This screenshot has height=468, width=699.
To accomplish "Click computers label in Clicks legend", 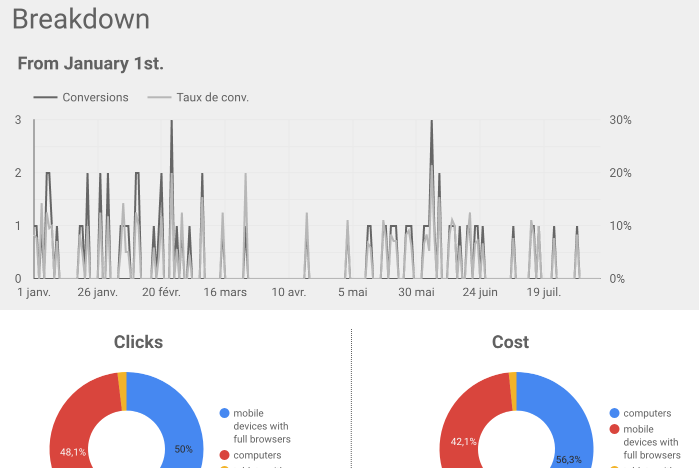I will [257, 455].
